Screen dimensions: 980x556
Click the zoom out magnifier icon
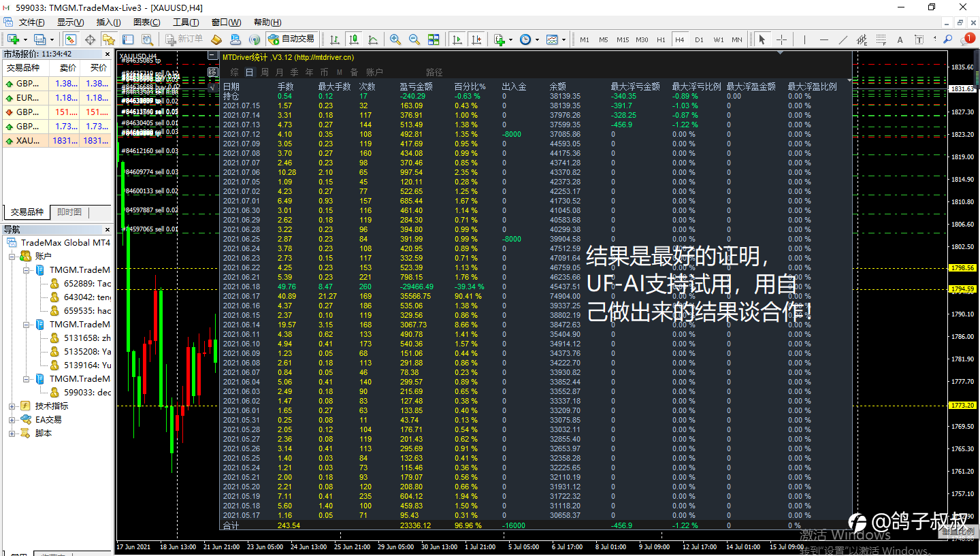click(414, 39)
